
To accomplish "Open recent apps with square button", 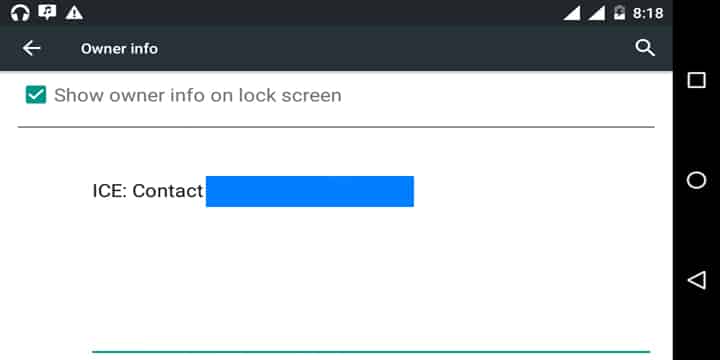I will click(697, 80).
